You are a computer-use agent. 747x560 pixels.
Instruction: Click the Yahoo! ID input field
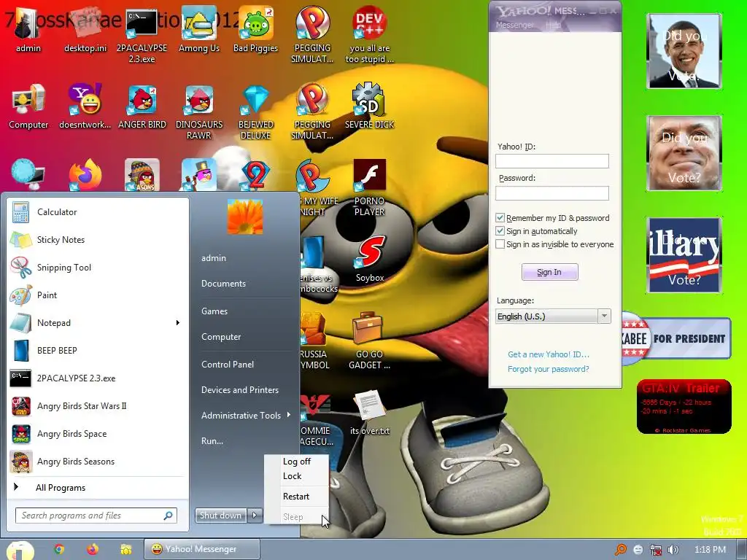(x=552, y=161)
